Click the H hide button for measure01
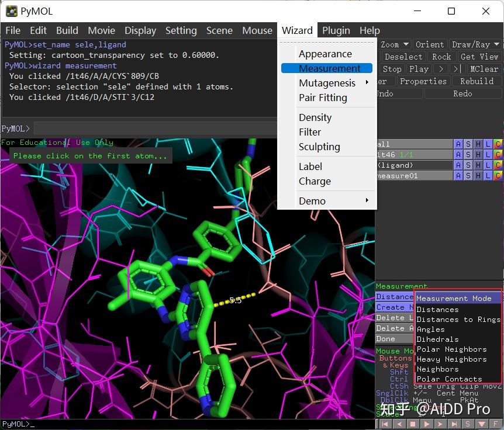 (x=478, y=176)
